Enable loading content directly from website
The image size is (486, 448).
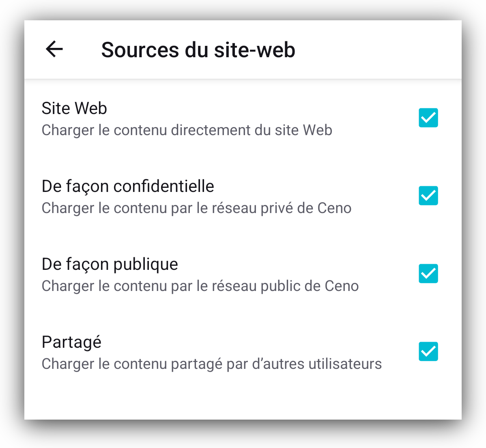point(428,118)
